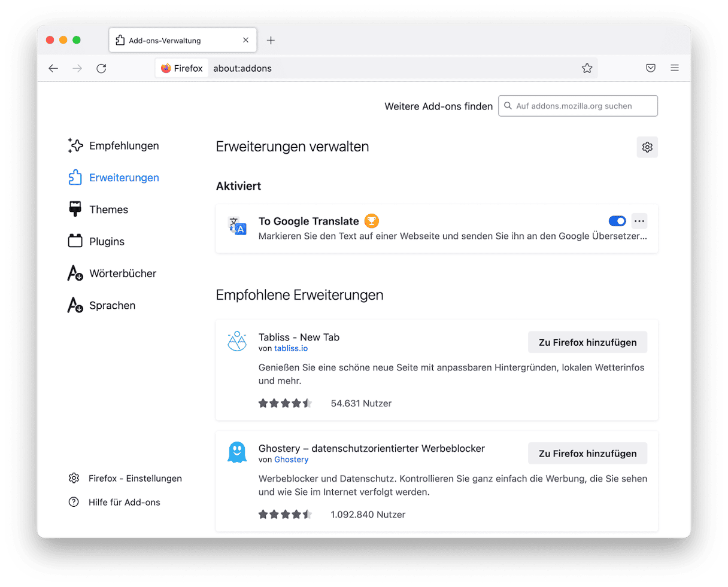Viewport: 728px width, 587px height.
Task: Open the Plugins category
Action: point(96,242)
